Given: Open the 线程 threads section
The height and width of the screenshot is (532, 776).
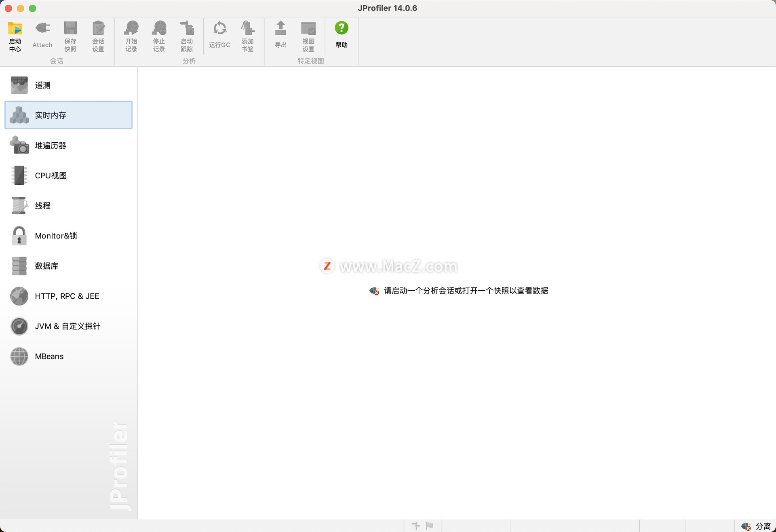Looking at the screenshot, I should [68, 206].
